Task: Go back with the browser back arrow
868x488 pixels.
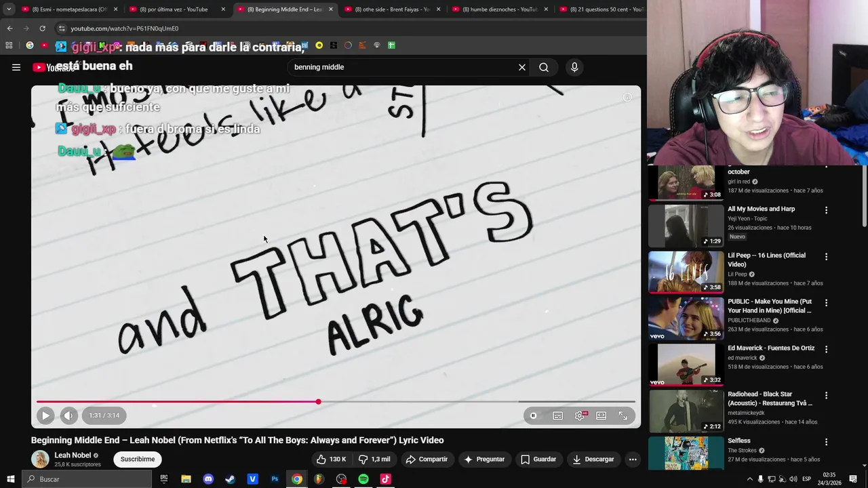Action: (x=9, y=28)
